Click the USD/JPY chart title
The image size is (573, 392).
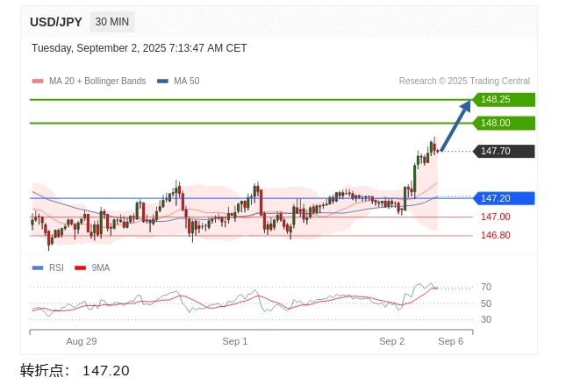tap(56, 22)
